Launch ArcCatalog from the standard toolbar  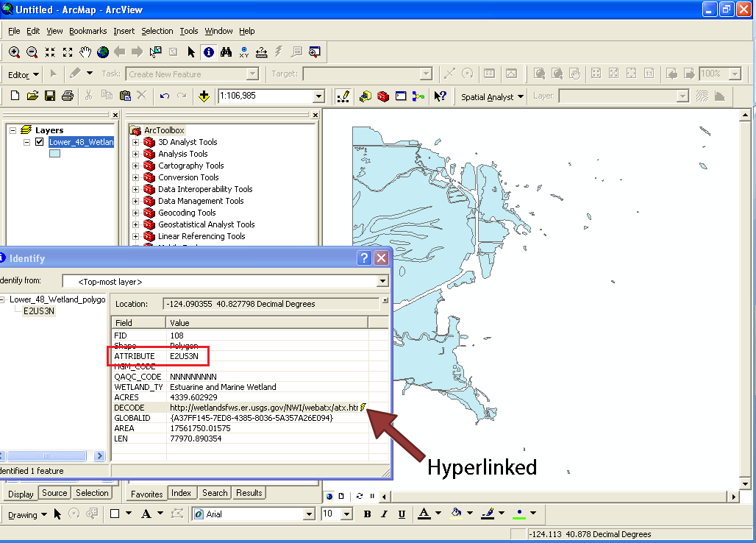coord(365,96)
